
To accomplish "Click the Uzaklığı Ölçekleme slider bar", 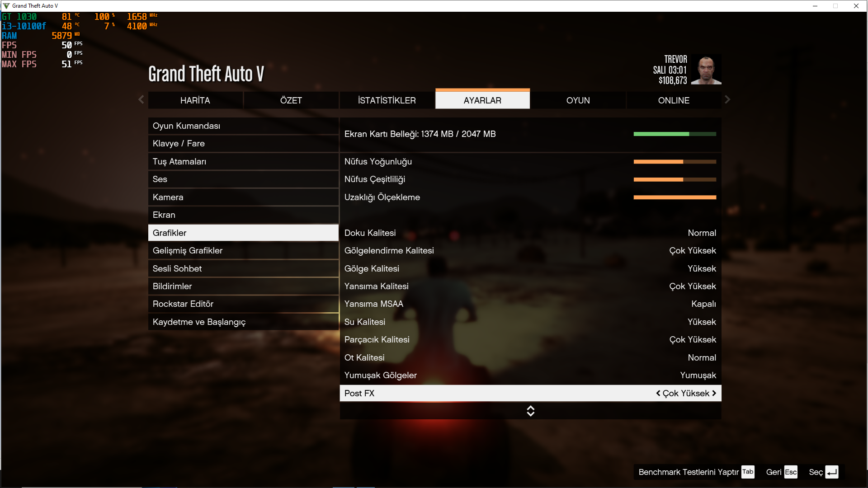I will coord(675,197).
